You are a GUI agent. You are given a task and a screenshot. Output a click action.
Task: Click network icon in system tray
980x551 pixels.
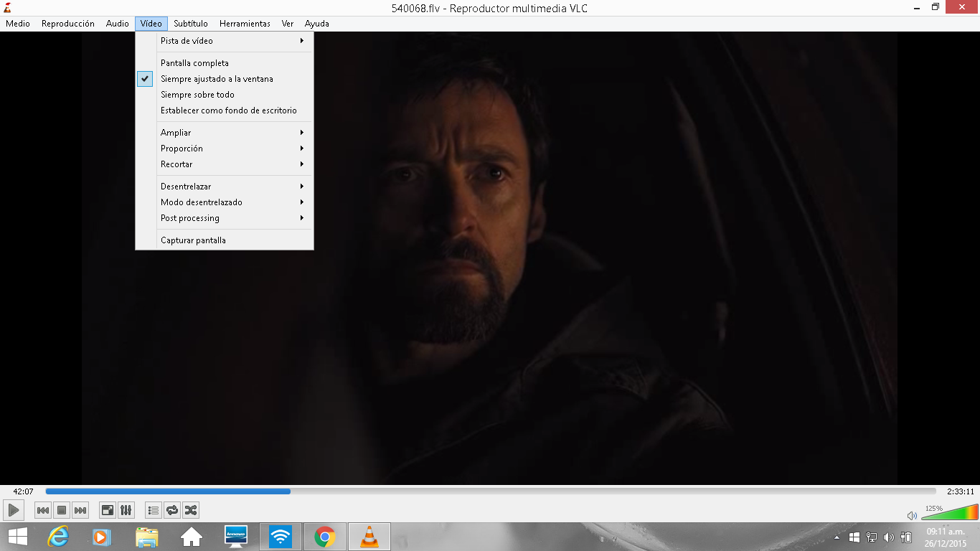tap(872, 537)
